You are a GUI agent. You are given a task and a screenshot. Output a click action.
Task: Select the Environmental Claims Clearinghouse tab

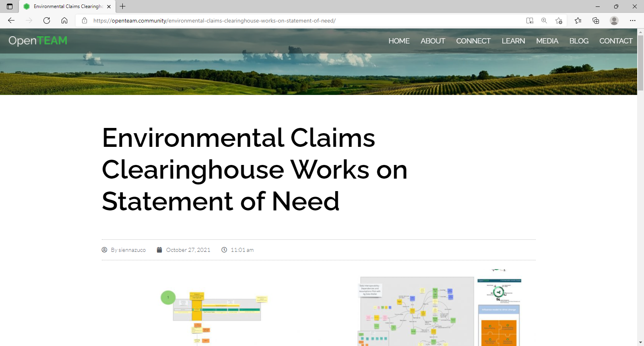tap(67, 6)
